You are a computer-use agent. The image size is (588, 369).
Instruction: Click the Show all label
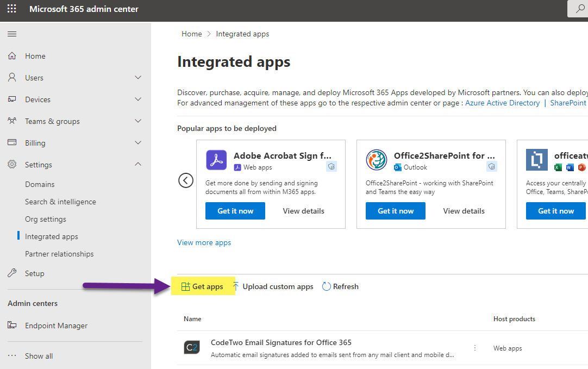pyautogui.click(x=39, y=356)
